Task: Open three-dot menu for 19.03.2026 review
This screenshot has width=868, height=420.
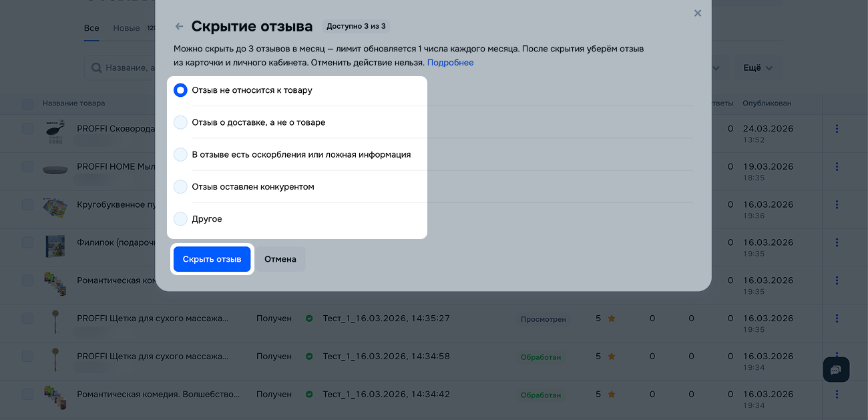Action: tap(837, 167)
